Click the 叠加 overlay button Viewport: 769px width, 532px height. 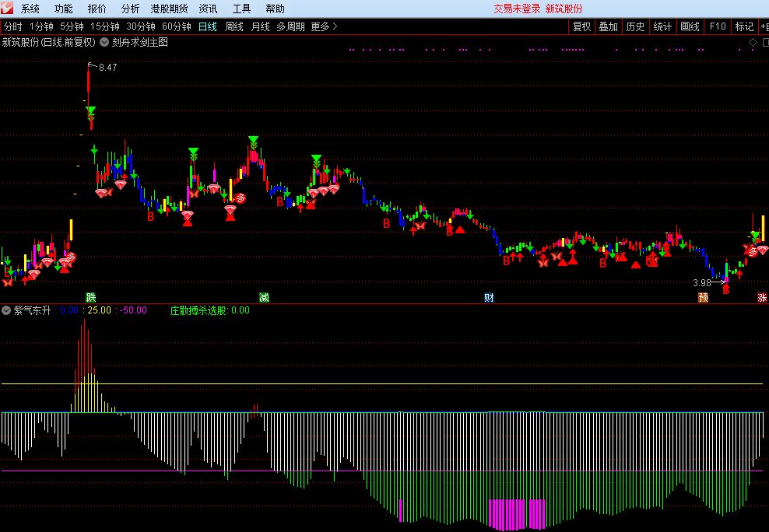608,26
